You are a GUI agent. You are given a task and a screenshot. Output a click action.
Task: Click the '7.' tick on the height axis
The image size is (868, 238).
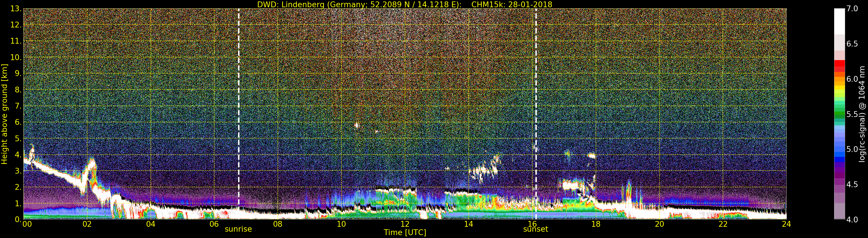click(18, 106)
